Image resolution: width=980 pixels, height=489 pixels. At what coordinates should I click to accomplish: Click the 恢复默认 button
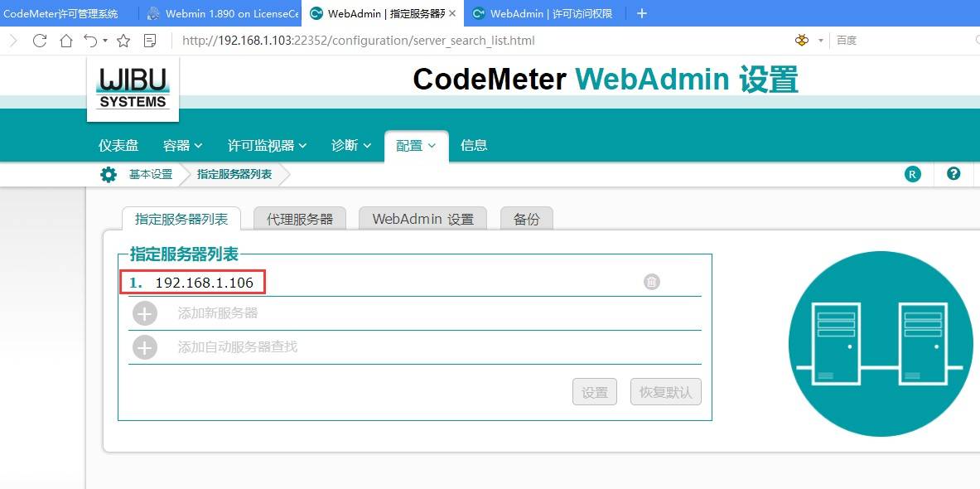pos(666,392)
